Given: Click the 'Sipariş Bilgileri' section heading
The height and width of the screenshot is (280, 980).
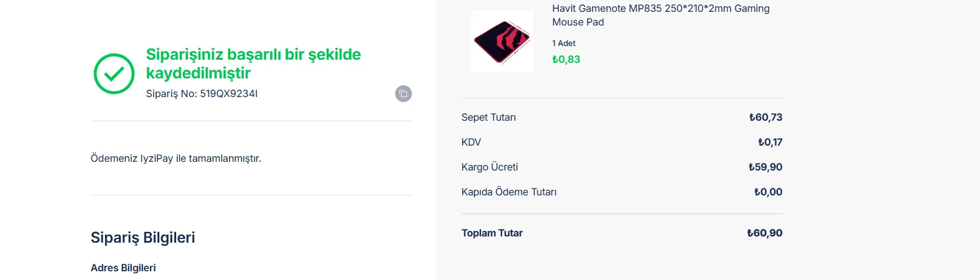Looking at the screenshot, I should (x=143, y=238).
